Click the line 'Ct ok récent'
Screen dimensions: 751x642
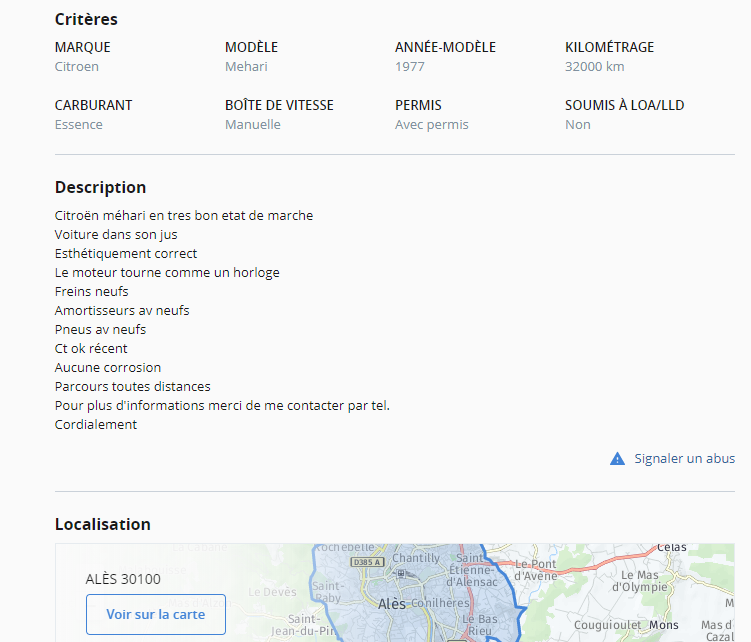coord(91,348)
